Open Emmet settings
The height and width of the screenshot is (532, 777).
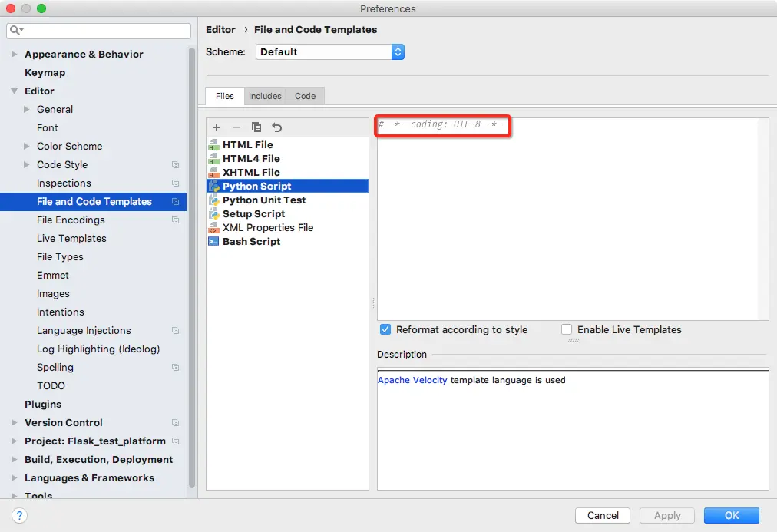point(53,276)
